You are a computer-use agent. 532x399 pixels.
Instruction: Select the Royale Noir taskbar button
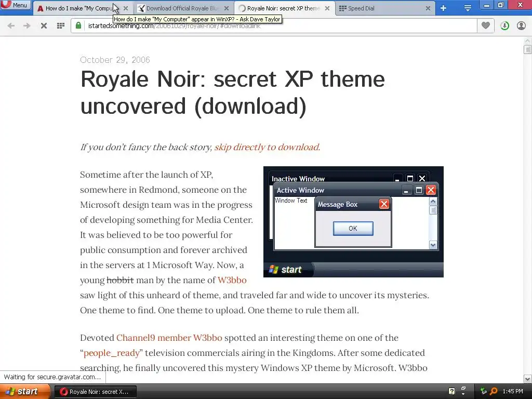pyautogui.click(x=96, y=392)
